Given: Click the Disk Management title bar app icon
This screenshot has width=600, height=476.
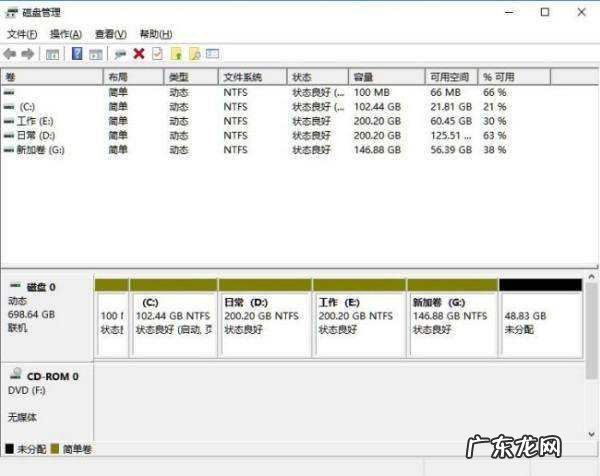Looking at the screenshot, I should pyautogui.click(x=12, y=13).
